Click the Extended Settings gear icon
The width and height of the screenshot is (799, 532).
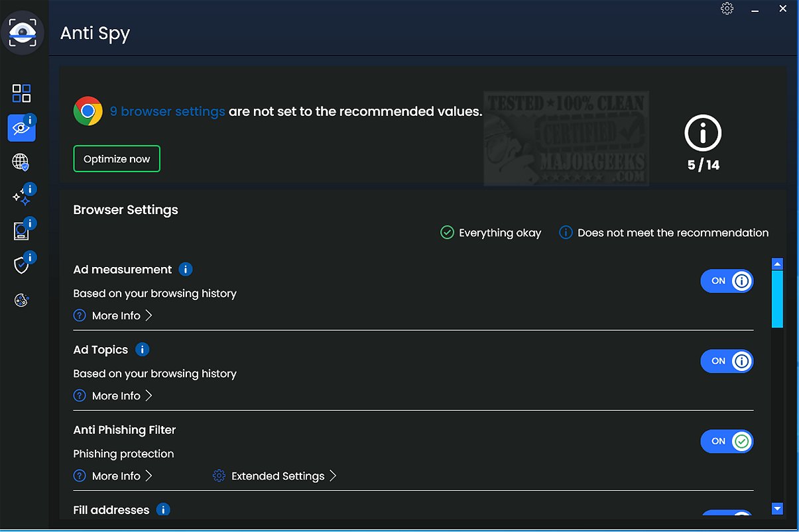[x=219, y=476]
